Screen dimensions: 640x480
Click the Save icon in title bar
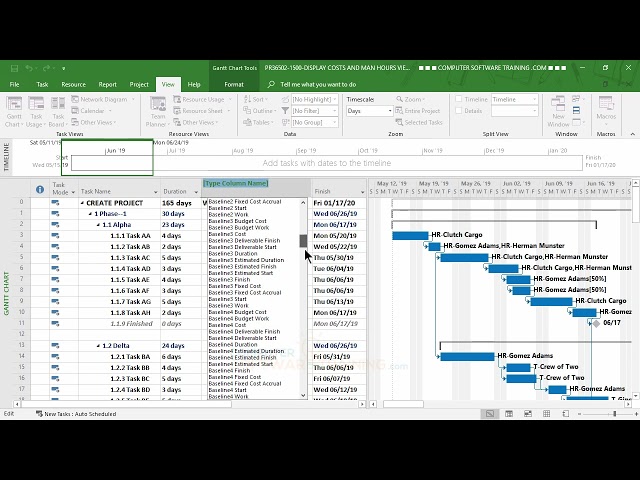point(14,68)
